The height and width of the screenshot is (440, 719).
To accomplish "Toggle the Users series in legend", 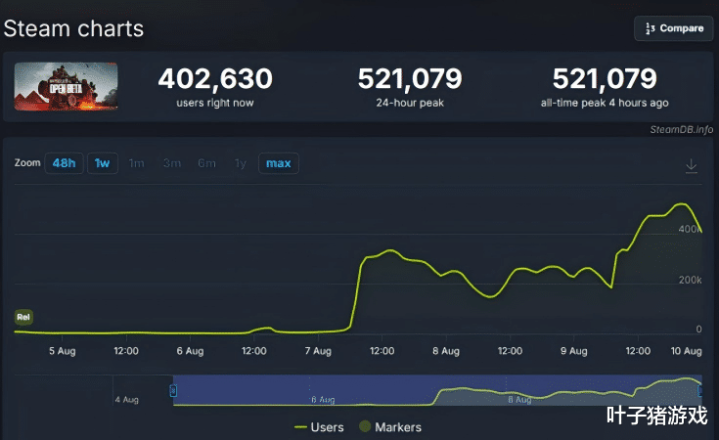I will [319, 427].
